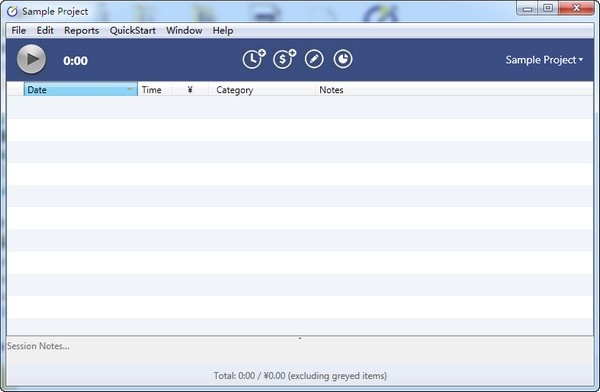Click the app logo icon in title bar
600x392 pixels.
(x=12, y=11)
